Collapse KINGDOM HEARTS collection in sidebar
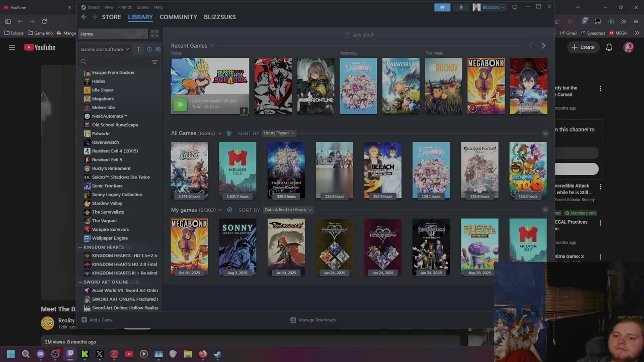This screenshot has height=362, width=644. point(80,247)
